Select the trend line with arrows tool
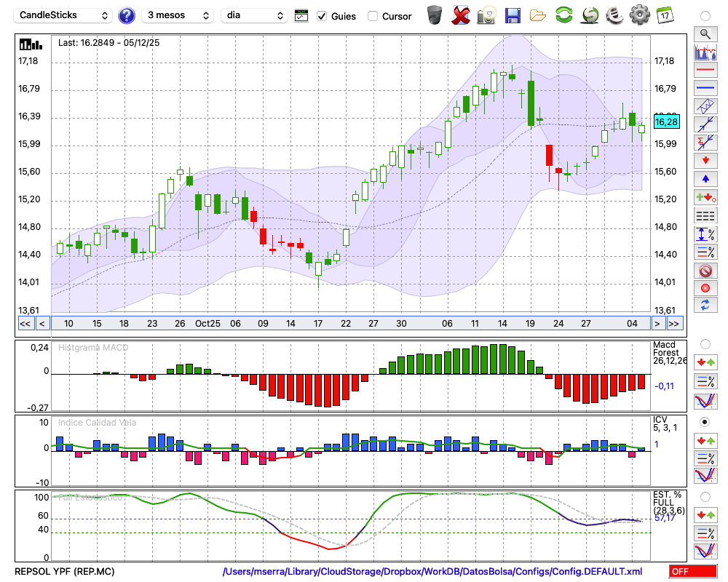The width and height of the screenshot is (728, 582). [x=705, y=124]
